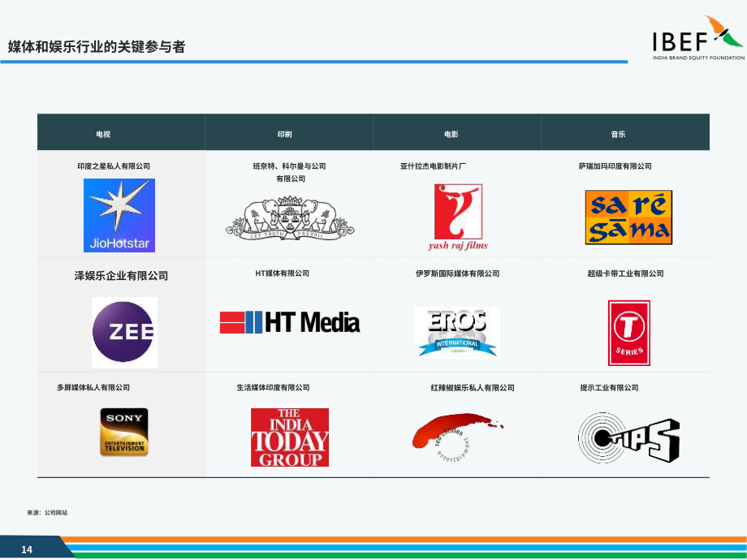Select the Yash Raj Films logo

[458, 218]
